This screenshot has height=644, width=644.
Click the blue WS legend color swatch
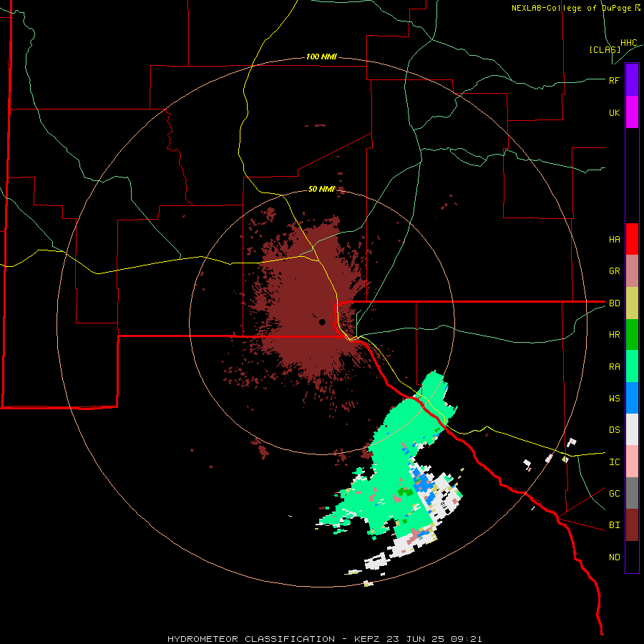pos(632,398)
